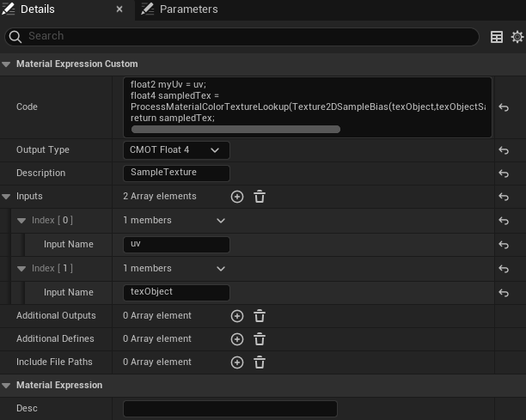Viewport: 526px width, 420px height.
Task: Add an element to Additional Outputs
Action: click(x=237, y=316)
